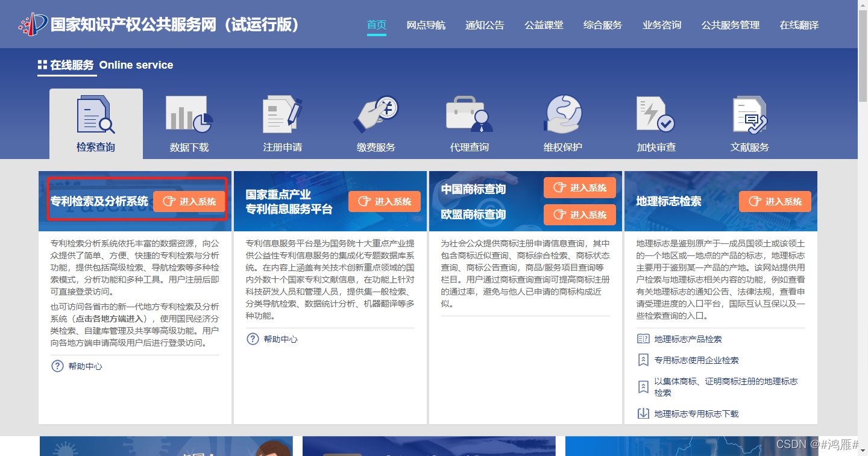Open the 文献服务 document icon
Image resolution: width=868 pixels, height=456 pixels.
tap(749, 114)
